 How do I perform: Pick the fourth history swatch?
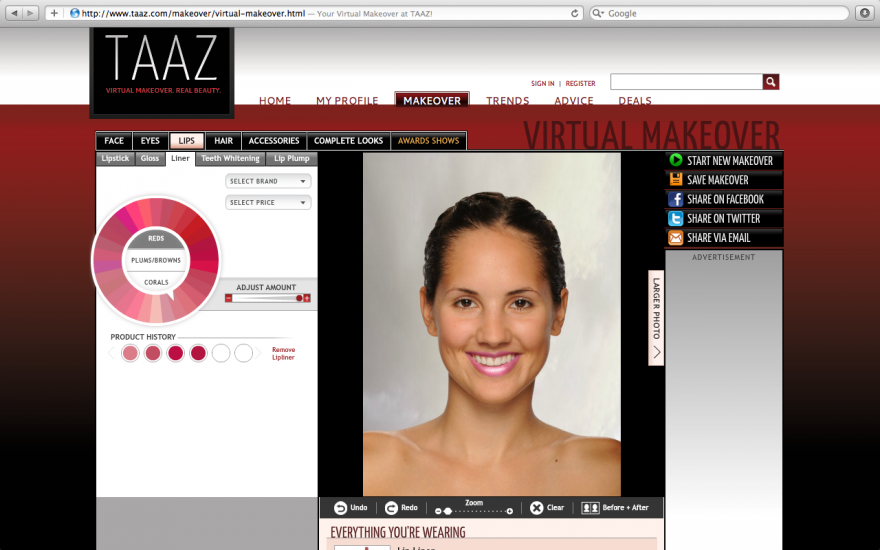(198, 353)
